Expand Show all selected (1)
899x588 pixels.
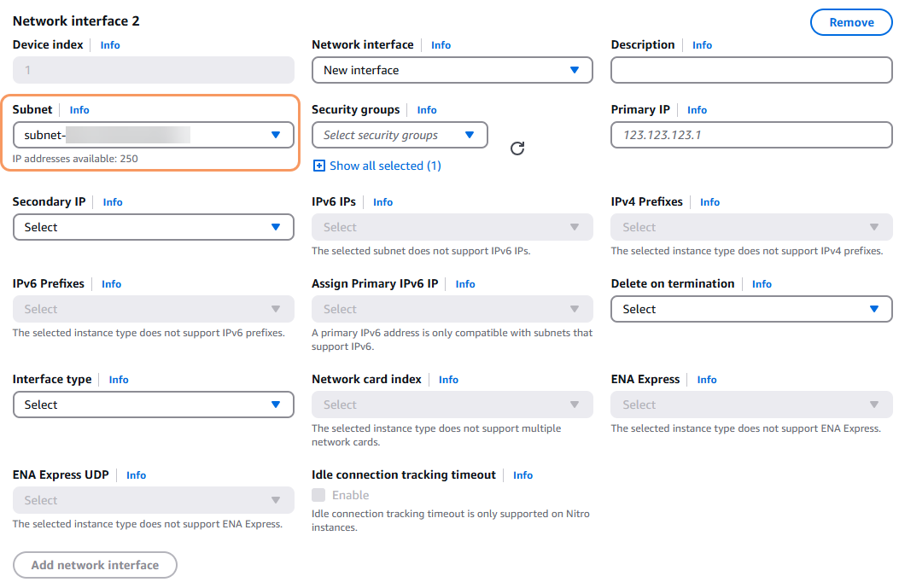pyautogui.click(x=377, y=166)
